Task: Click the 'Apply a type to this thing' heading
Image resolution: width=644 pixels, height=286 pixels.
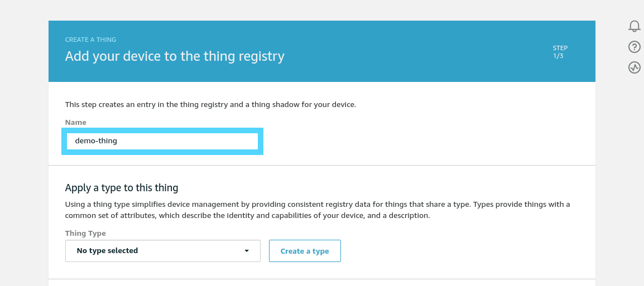Action: tap(122, 187)
